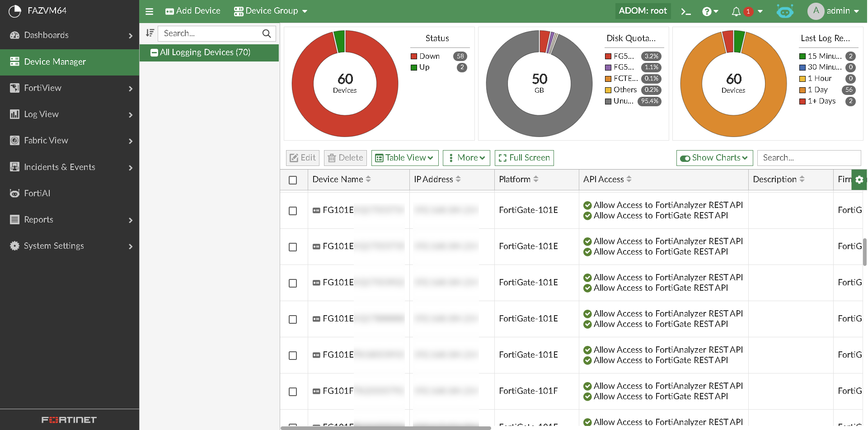868x430 pixels.
Task: Click the admin avatar icon
Action: [x=816, y=11]
